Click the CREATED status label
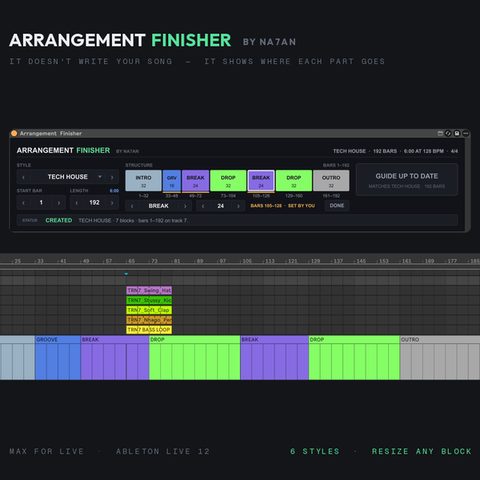 coord(59,220)
